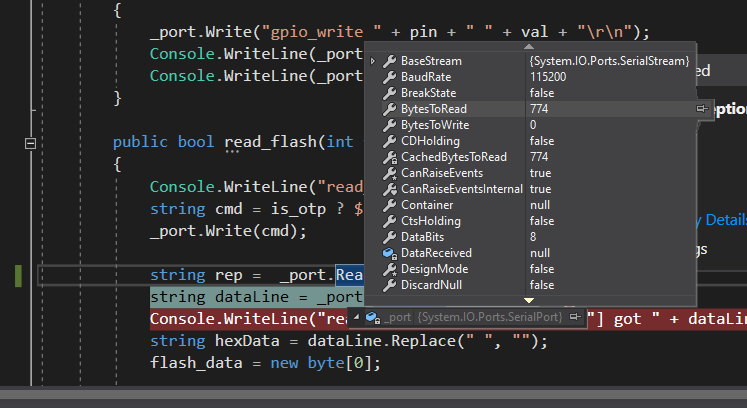The height and width of the screenshot is (408, 747).
Task: Click the up arrow of datatip list
Action: (x=529, y=47)
